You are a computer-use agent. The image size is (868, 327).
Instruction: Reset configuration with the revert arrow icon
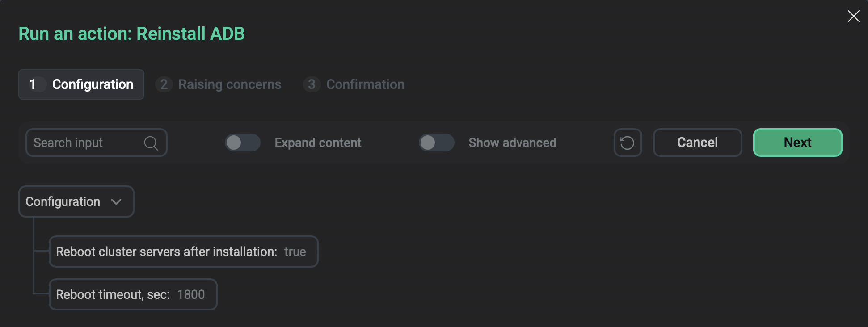tap(628, 143)
